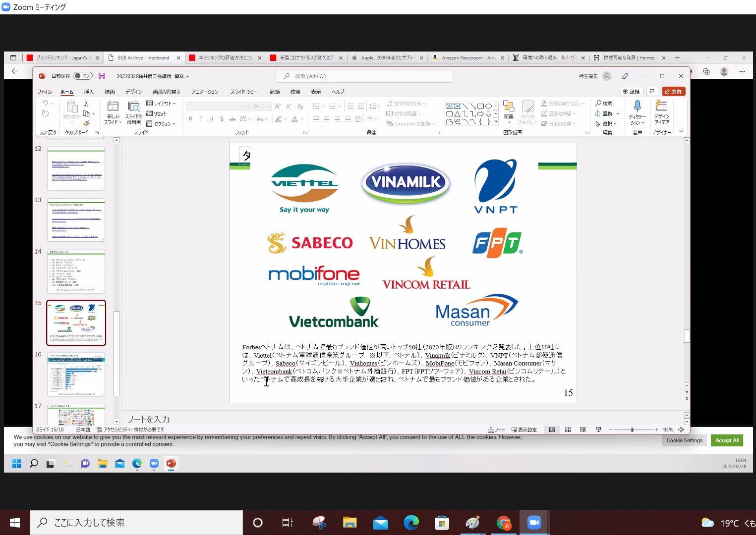
Task: Open the Section (セクション) dropdown
Action: click(161, 124)
